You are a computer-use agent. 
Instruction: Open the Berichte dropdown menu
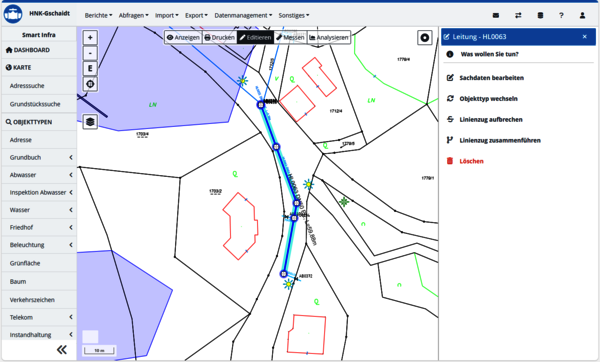[x=98, y=15]
